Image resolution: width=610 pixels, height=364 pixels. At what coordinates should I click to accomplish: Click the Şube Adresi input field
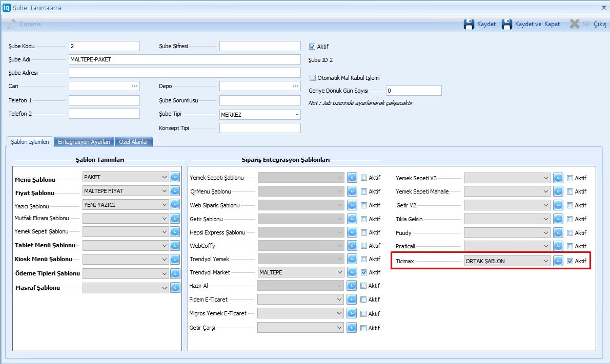click(x=185, y=73)
